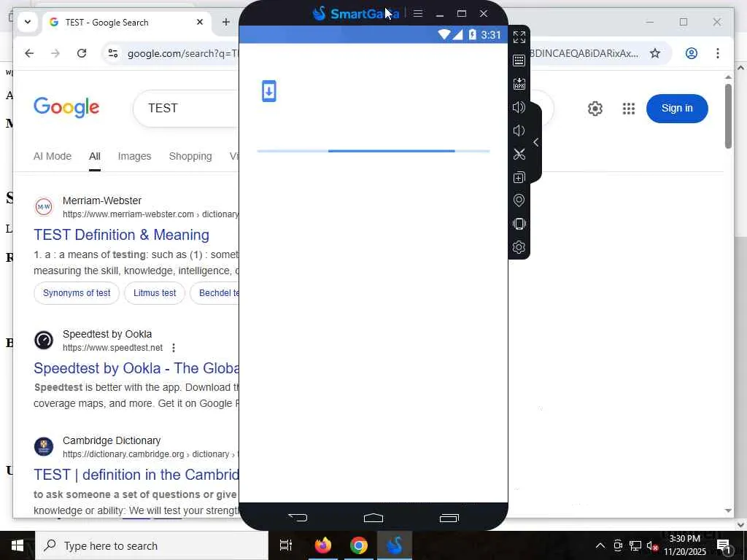Click the volume up speaker icon
The image size is (747, 560).
pyautogui.click(x=519, y=107)
